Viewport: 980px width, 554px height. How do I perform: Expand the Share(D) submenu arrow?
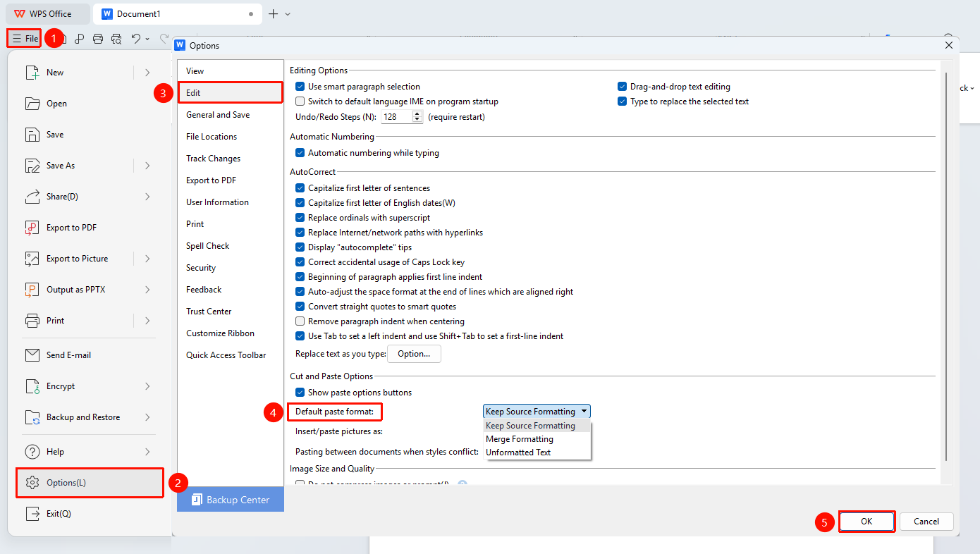pos(147,197)
